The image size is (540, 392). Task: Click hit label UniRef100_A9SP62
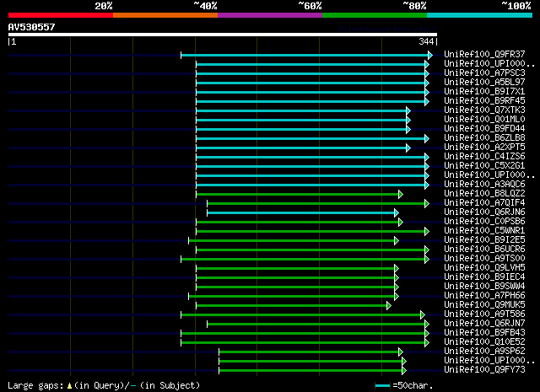click(484, 351)
